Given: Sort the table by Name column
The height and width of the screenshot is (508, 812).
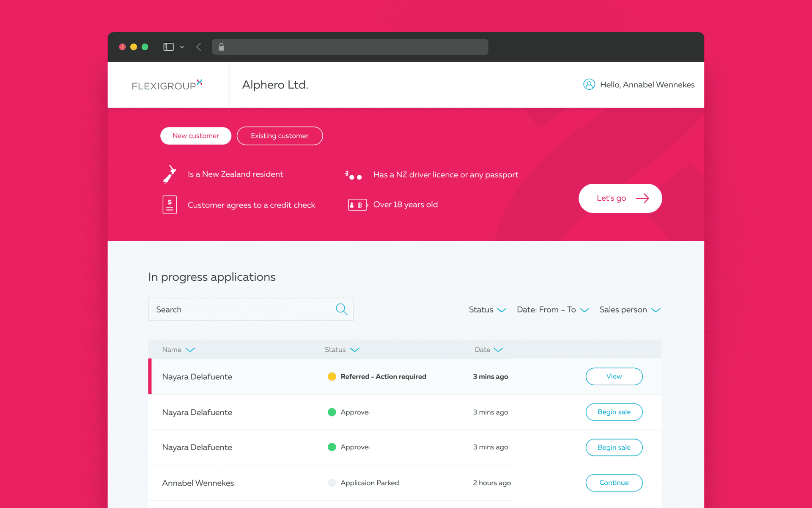Looking at the screenshot, I should coord(178,350).
